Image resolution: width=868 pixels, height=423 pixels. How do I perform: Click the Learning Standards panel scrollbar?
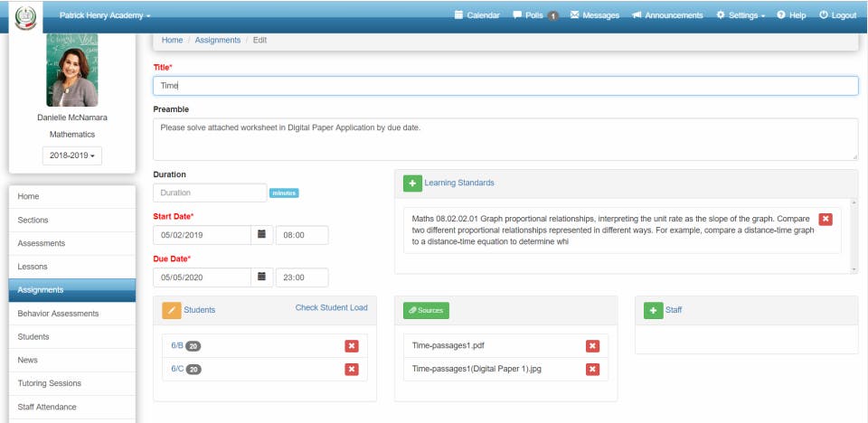point(854,235)
